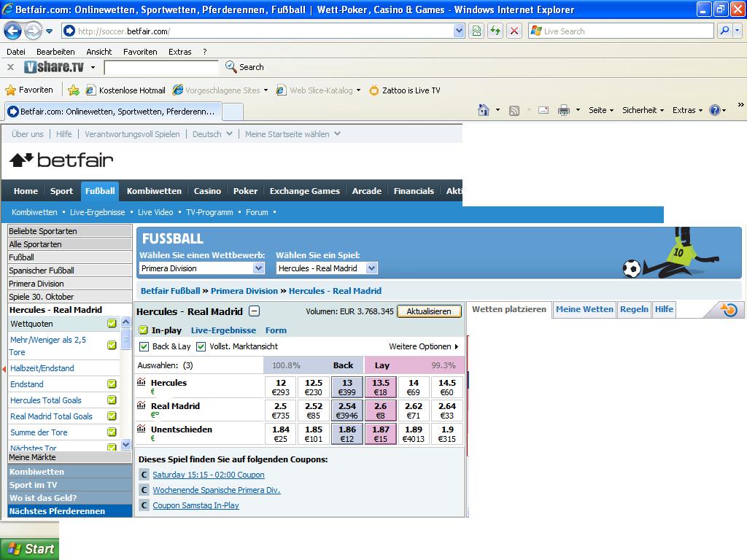This screenshot has width=747, height=560.
Task: Click the help question mark icon
Action: click(x=714, y=111)
